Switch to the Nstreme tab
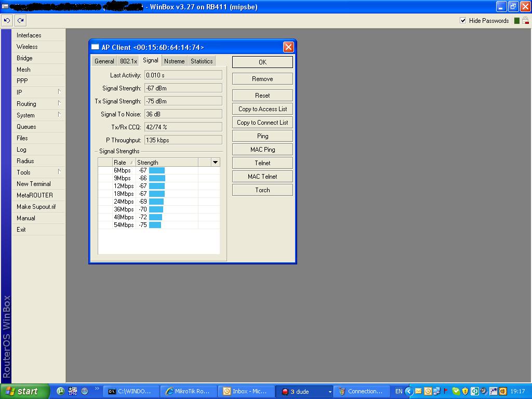532x399 pixels. pyautogui.click(x=175, y=61)
